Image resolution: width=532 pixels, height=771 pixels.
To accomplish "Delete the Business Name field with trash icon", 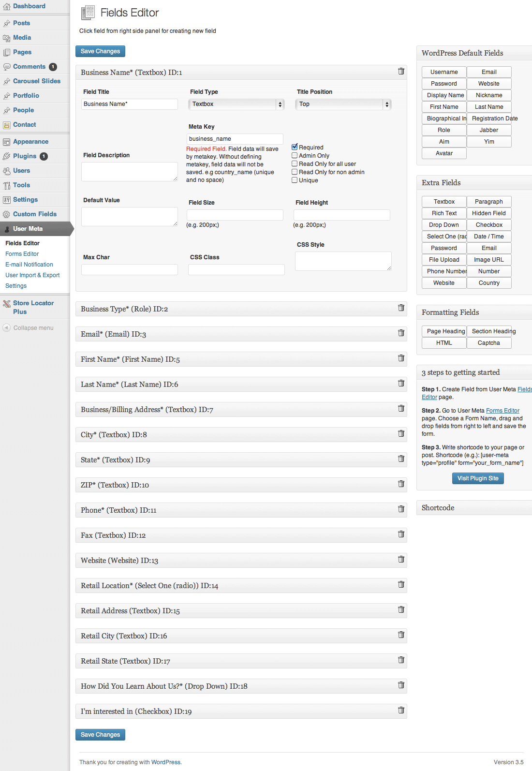I will 401,72.
